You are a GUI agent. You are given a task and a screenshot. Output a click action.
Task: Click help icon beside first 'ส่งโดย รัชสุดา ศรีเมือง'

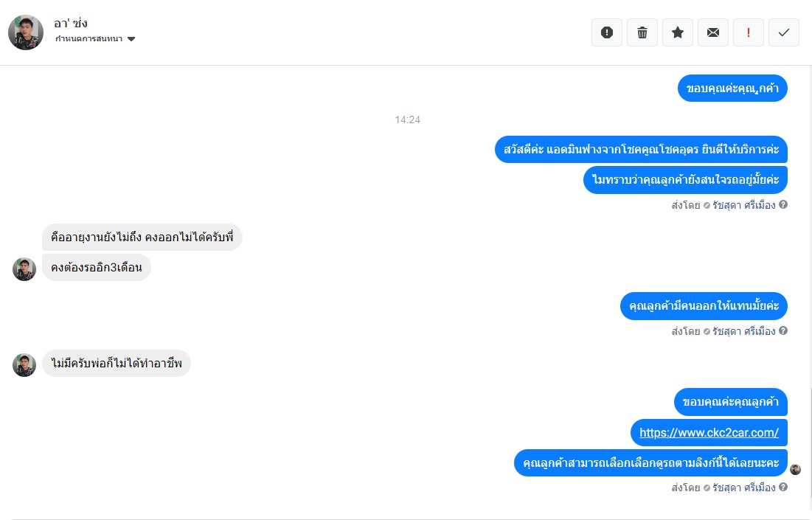(x=783, y=204)
